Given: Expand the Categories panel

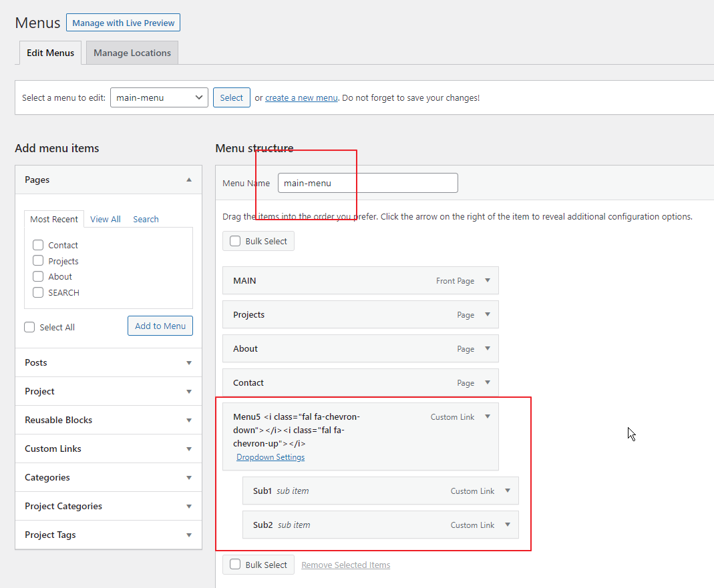Looking at the screenshot, I should [x=108, y=477].
